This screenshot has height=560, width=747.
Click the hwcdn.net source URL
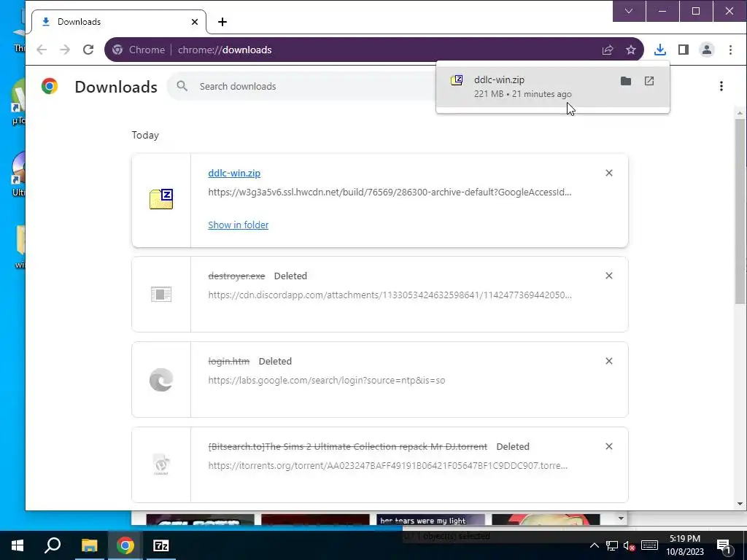(x=390, y=192)
